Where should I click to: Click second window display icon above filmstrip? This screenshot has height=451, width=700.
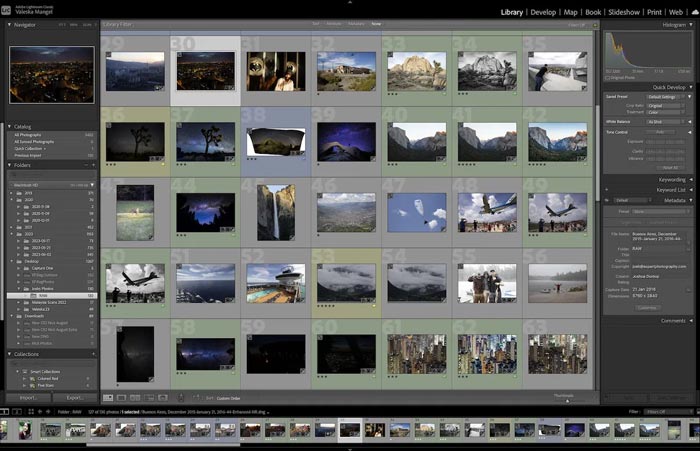17,411
